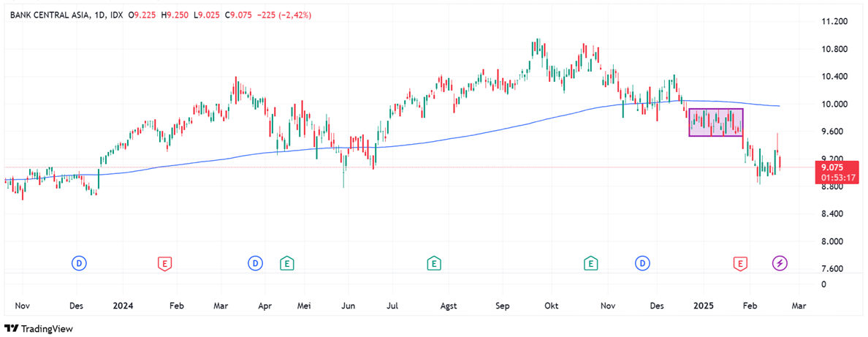The image size is (868, 337).
Task: Click the 10.400 price axis label
Action: click(835, 77)
